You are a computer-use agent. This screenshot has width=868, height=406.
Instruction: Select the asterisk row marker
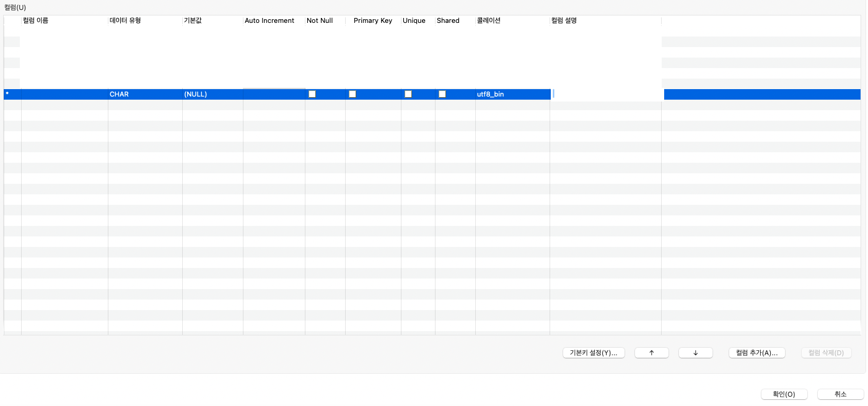pyautogui.click(x=8, y=94)
